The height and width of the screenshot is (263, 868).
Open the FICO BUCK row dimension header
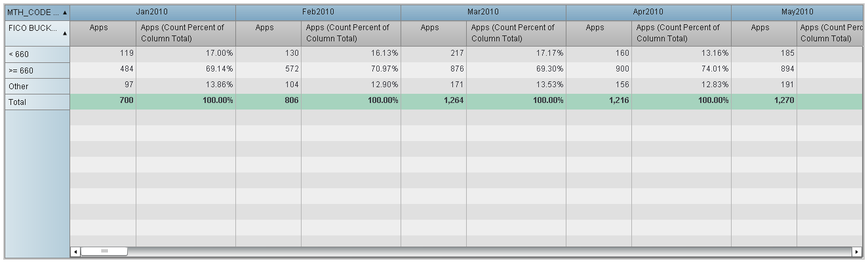[x=31, y=30]
